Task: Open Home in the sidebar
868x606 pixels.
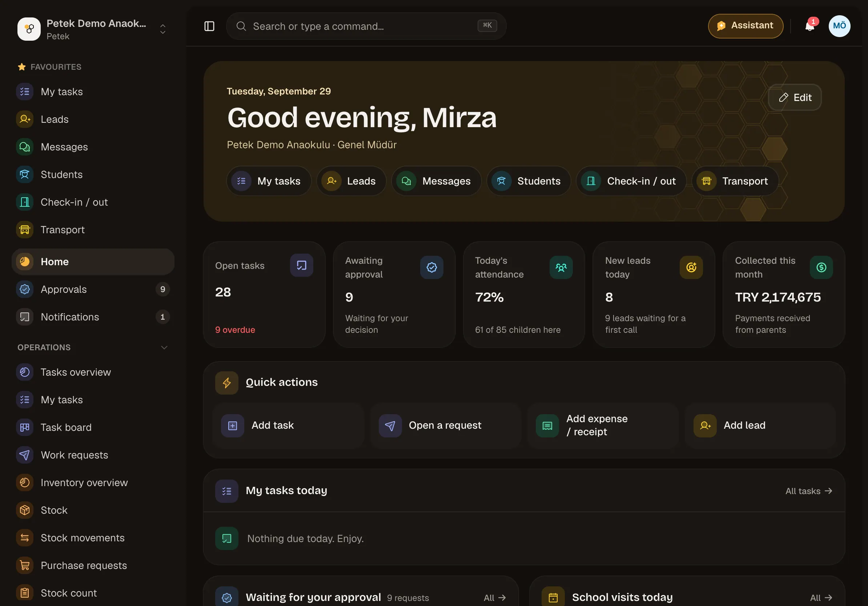Action: (93, 262)
